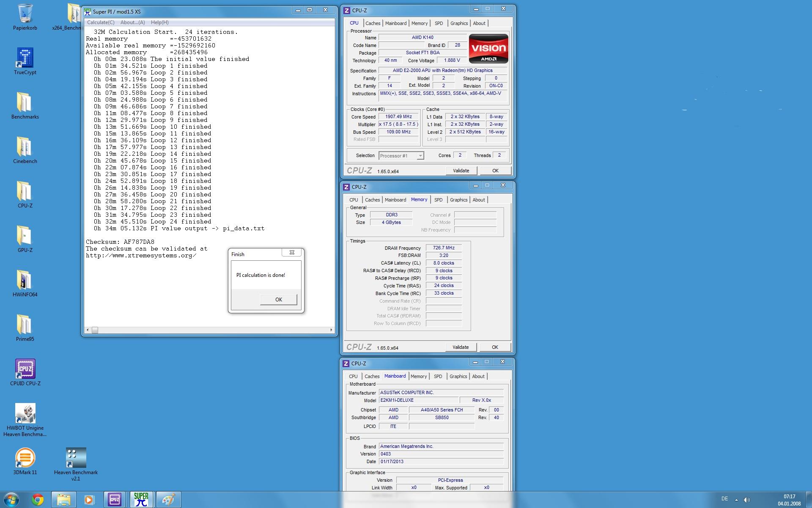Switch to Super PI taskbar button
The height and width of the screenshot is (508, 812).
tap(141, 500)
